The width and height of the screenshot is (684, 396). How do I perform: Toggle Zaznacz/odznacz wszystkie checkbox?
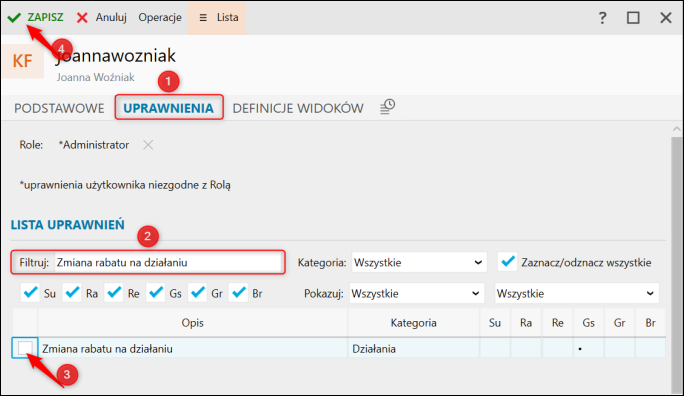click(x=507, y=262)
